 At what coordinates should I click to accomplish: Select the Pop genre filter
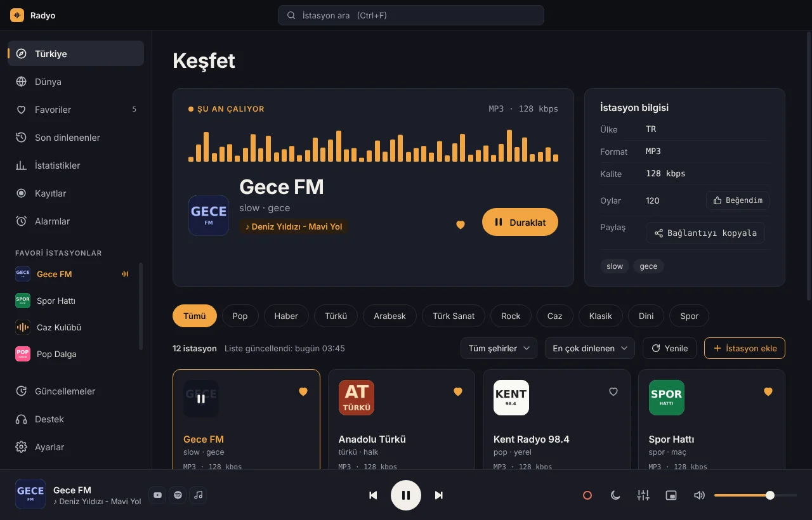click(240, 316)
